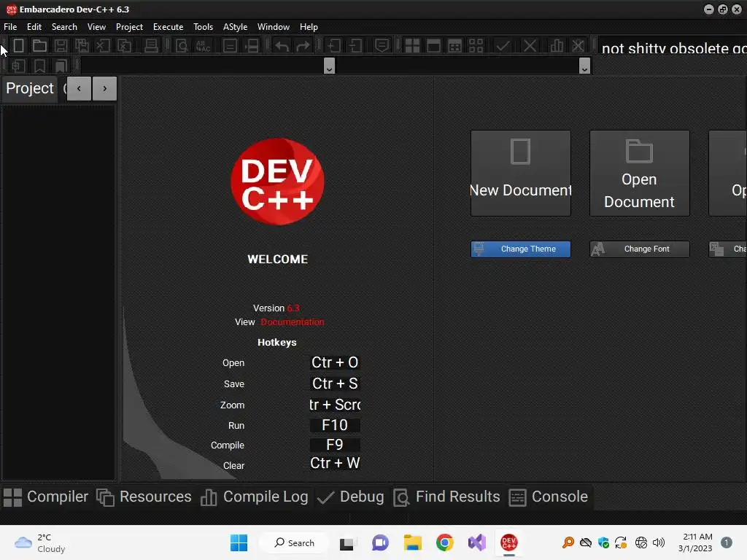Image resolution: width=747 pixels, height=560 pixels.
Task: Open Visual Studio from the taskbar
Action: (x=477, y=542)
